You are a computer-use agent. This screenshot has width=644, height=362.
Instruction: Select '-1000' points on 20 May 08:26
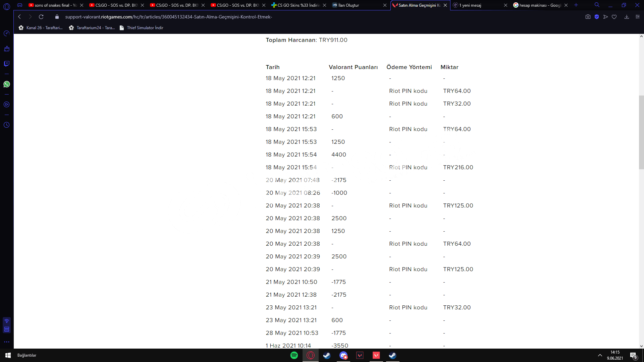339,193
